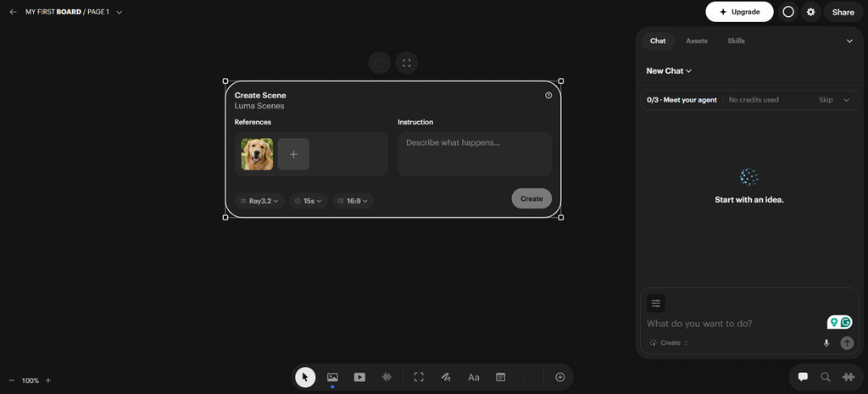Choose the video tool in bottom toolbar
Screen dimensions: 868x394
tap(359, 377)
